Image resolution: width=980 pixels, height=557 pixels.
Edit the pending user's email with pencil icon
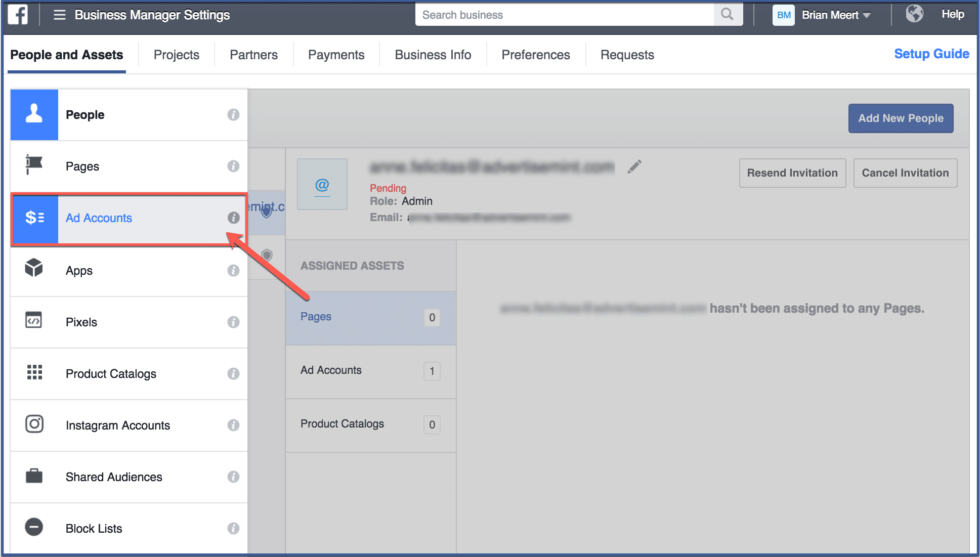click(634, 166)
